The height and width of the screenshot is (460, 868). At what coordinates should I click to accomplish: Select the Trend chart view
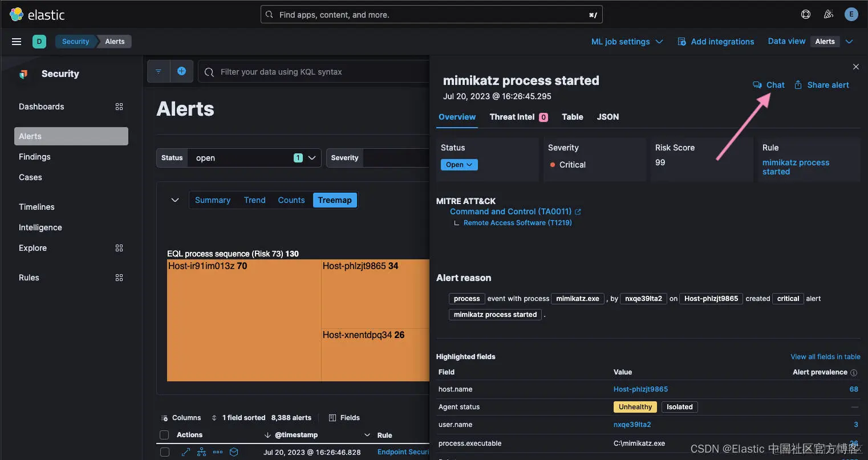(255, 200)
